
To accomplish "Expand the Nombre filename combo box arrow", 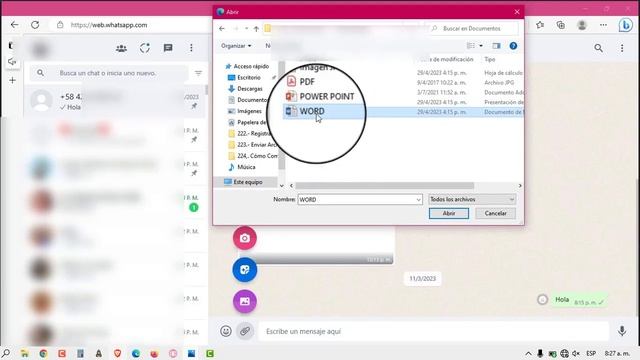I will coord(418,200).
